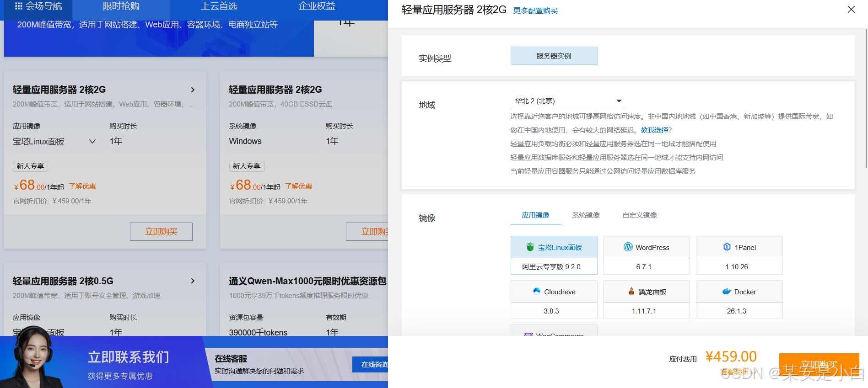Click 轻量应用服务器 2核0.5G card title
868x388 pixels.
click(63, 281)
